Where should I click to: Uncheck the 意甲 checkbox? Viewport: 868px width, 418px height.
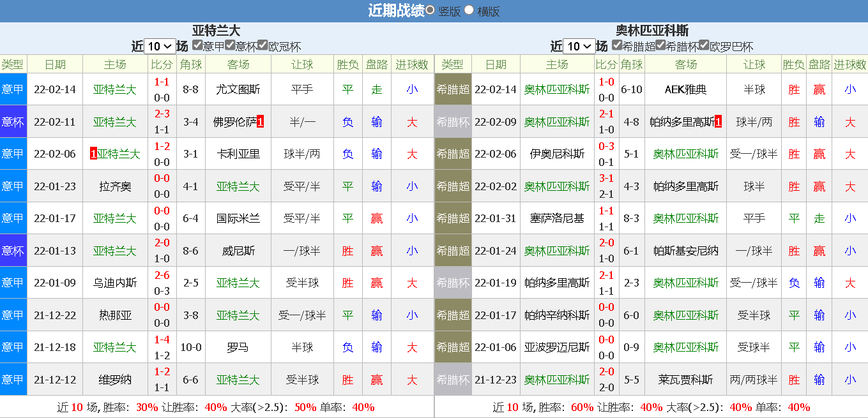click(197, 45)
